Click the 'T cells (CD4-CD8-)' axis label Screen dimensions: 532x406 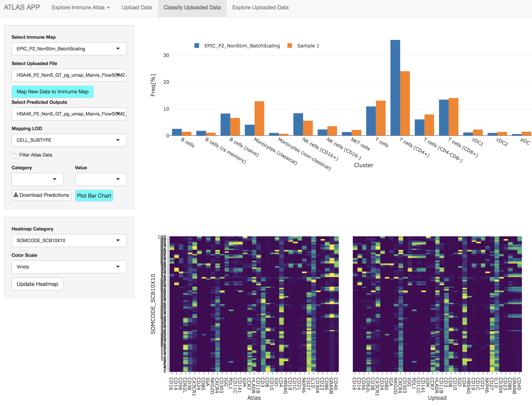[443, 150]
